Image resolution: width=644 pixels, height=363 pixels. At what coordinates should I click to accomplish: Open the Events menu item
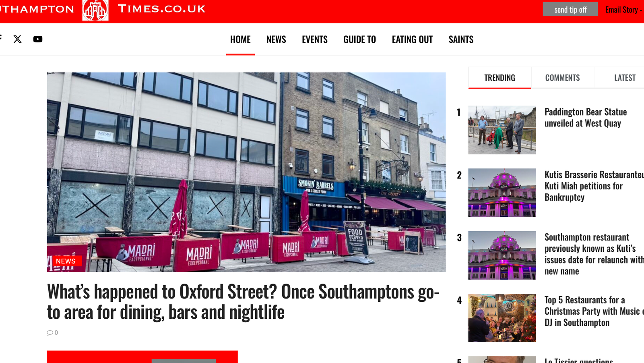pyautogui.click(x=315, y=39)
